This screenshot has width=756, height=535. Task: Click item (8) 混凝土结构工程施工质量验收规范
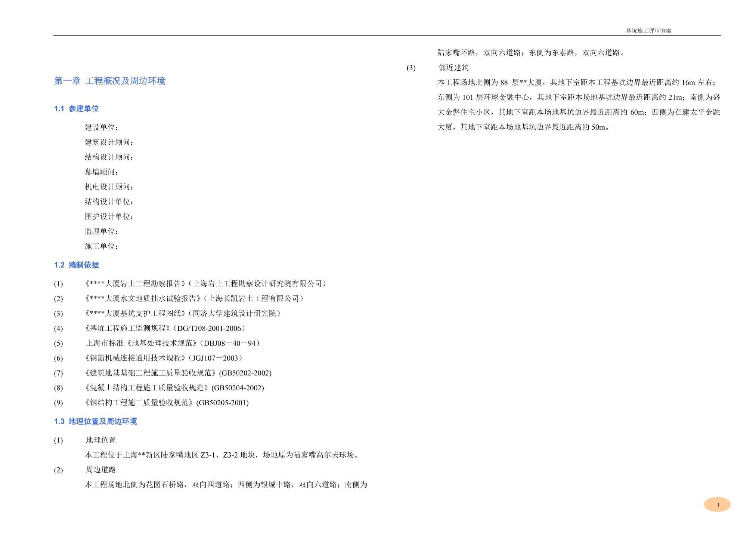point(159,388)
